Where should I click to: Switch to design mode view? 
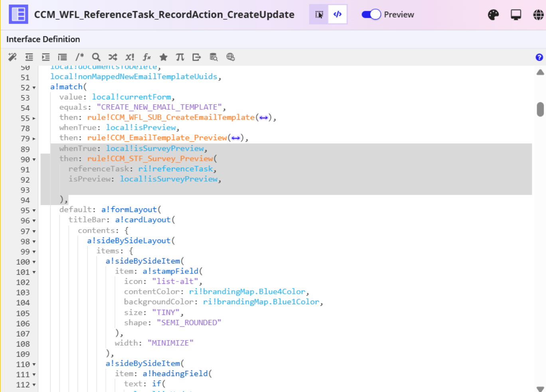(319, 14)
